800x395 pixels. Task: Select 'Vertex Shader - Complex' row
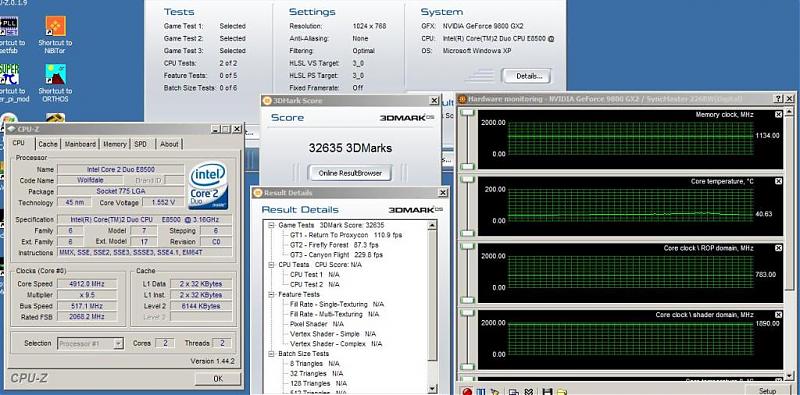336,344
